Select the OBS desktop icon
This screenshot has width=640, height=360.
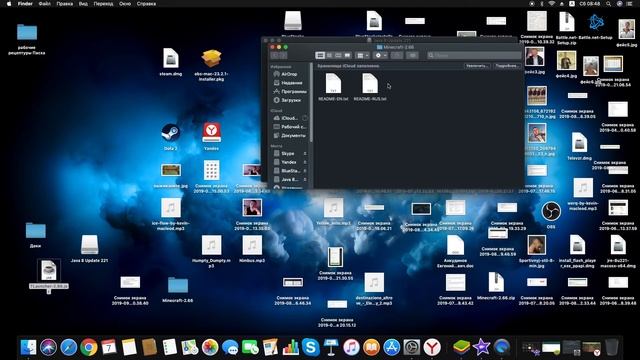point(551,214)
